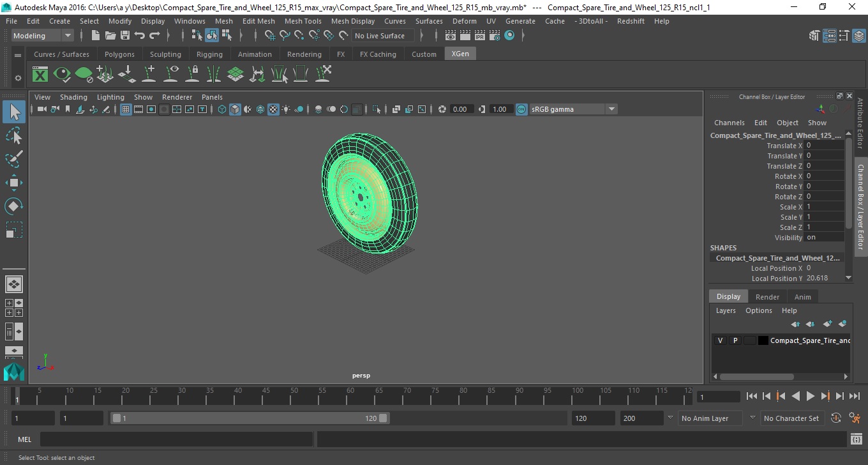Open the Mesh Tools menu

tap(303, 21)
